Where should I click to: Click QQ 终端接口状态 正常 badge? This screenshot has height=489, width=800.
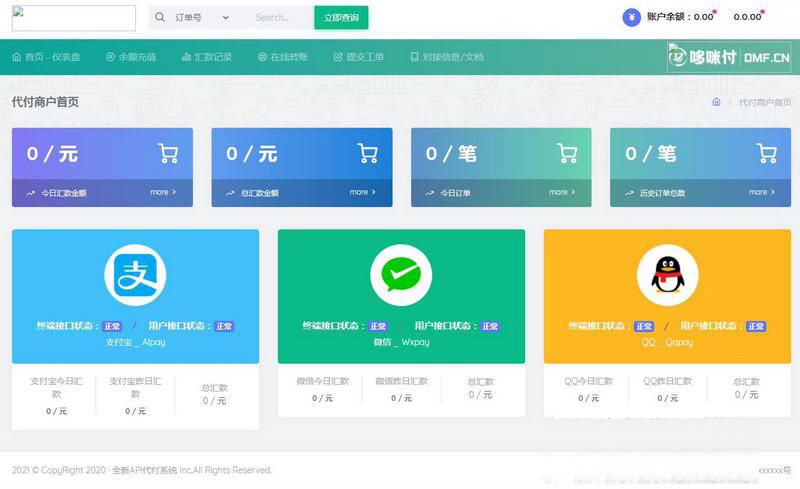tap(644, 326)
